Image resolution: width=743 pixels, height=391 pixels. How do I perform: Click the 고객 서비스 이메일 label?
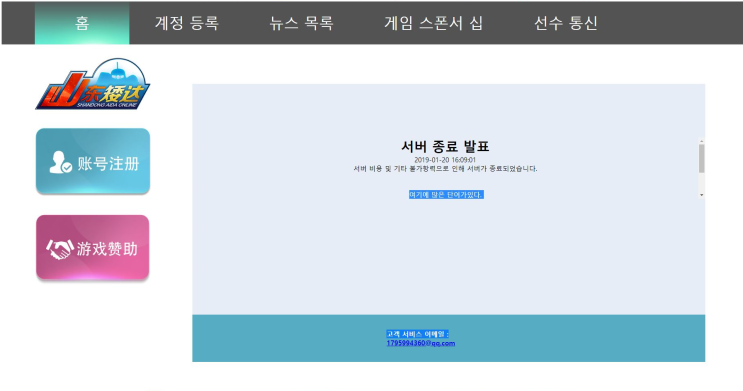tap(417, 334)
